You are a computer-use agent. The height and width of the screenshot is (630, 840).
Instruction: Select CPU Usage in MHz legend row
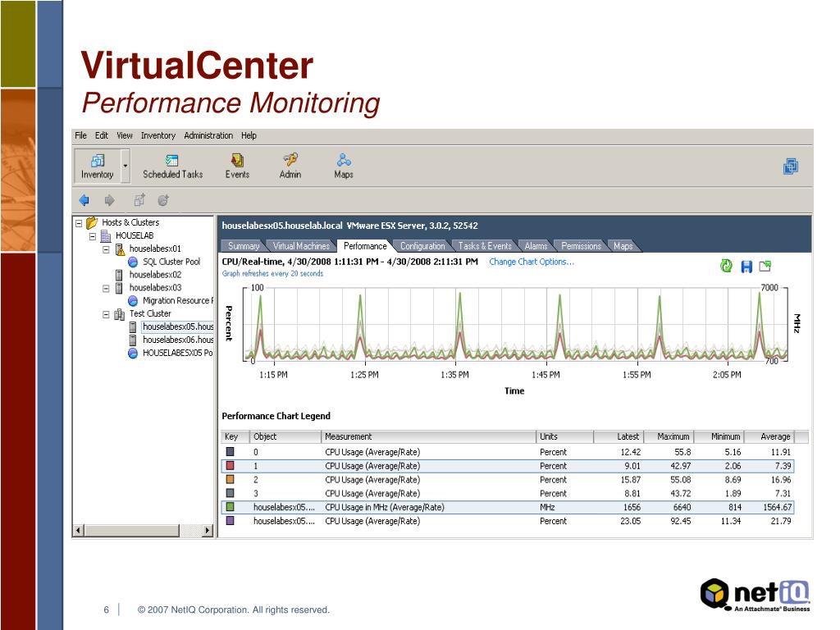pyautogui.click(x=507, y=507)
